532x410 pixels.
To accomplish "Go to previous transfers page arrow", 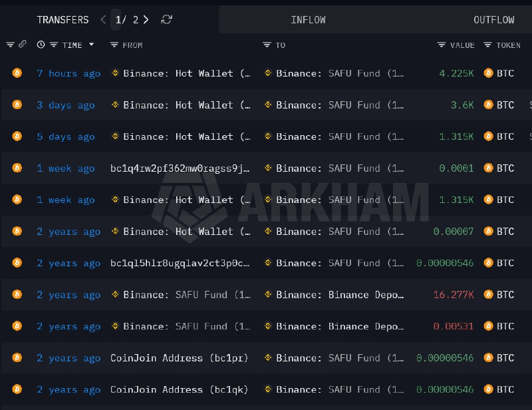I will pyautogui.click(x=104, y=20).
